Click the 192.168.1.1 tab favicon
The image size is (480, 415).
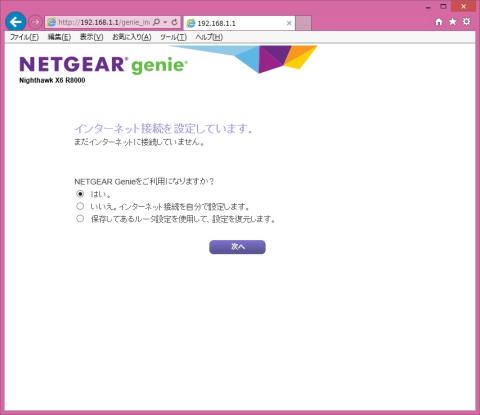191,23
